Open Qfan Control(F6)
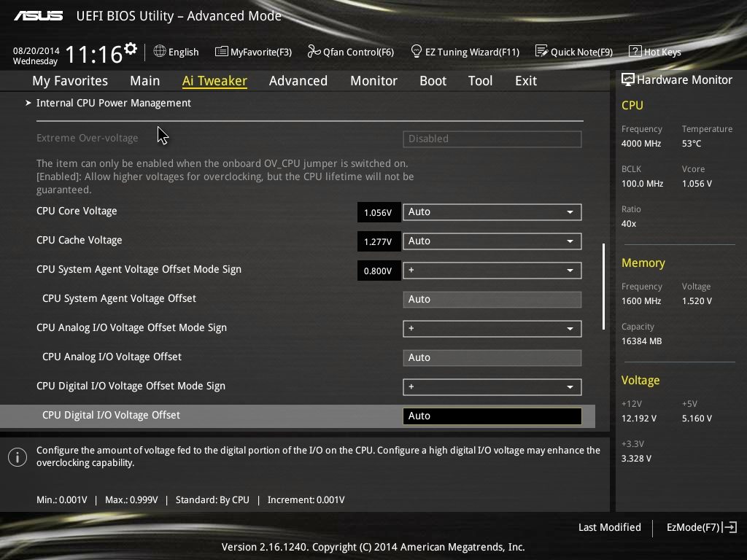Image resolution: width=747 pixels, height=560 pixels. (x=351, y=52)
